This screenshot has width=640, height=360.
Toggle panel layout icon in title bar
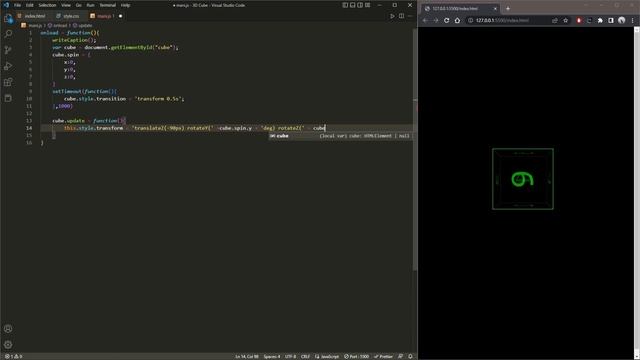pyautogui.click(x=353, y=5)
